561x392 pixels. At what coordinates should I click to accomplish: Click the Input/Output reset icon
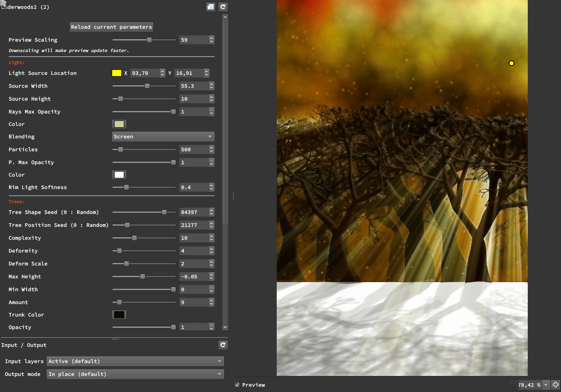pyautogui.click(x=223, y=345)
